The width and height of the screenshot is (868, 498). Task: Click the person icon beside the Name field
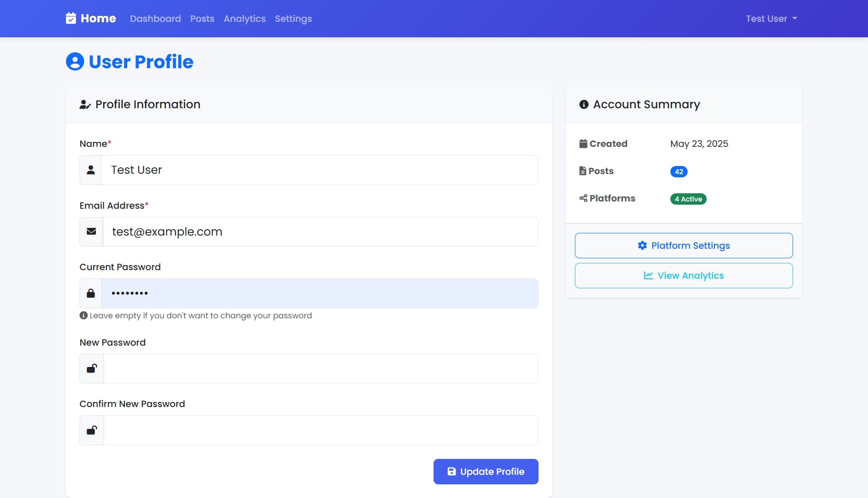pos(90,170)
